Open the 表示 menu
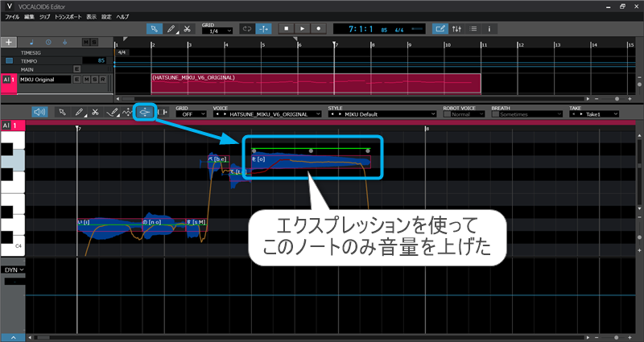Viewport: 644px width, 342px height. pos(91,17)
